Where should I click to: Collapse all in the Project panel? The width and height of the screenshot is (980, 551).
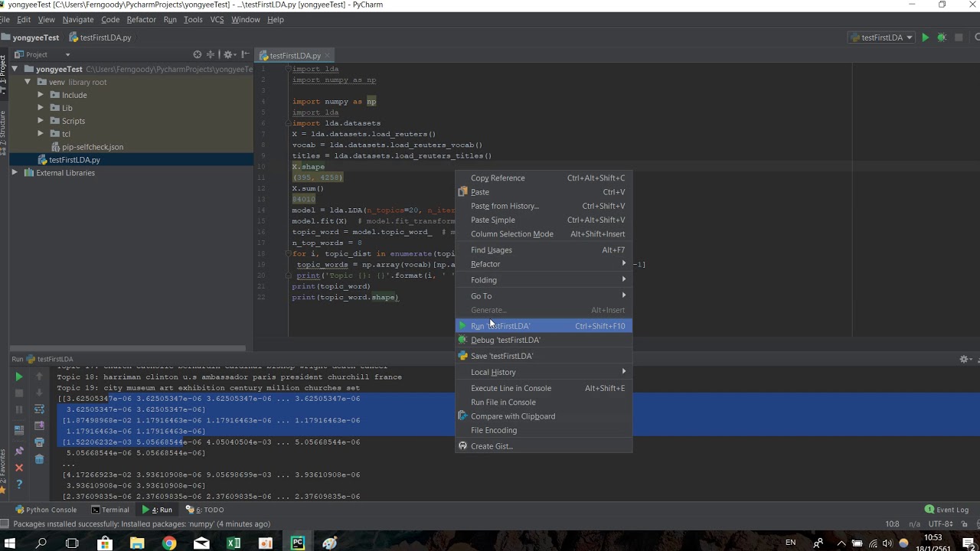211,54
